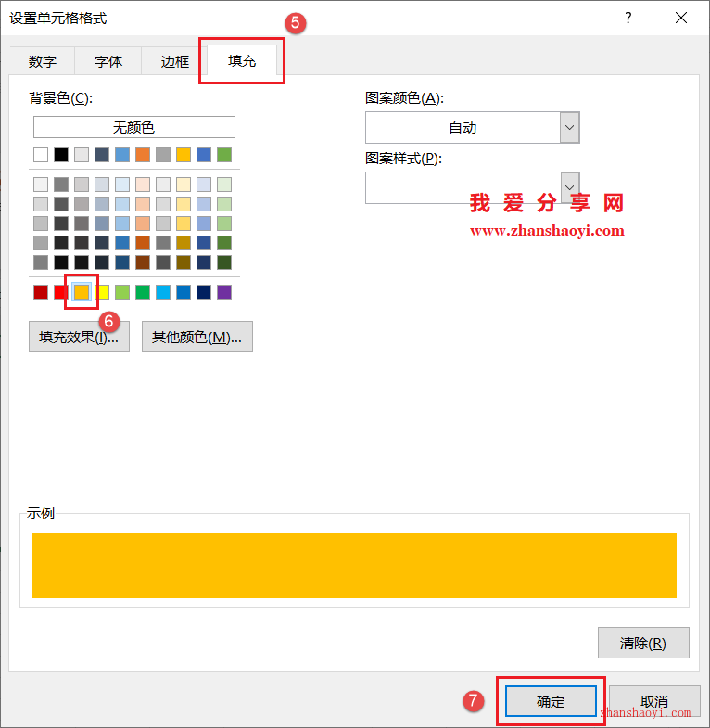This screenshot has width=710, height=728.
Task: Pick royal blue swatch in theme row
Action: [x=204, y=155]
